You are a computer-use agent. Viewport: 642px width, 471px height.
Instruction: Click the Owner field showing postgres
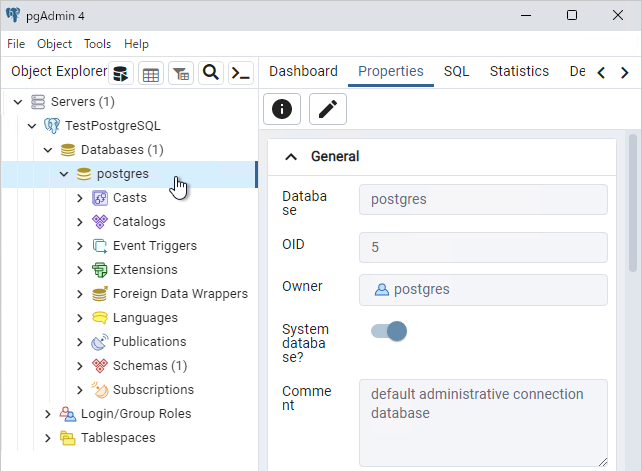[483, 290]
